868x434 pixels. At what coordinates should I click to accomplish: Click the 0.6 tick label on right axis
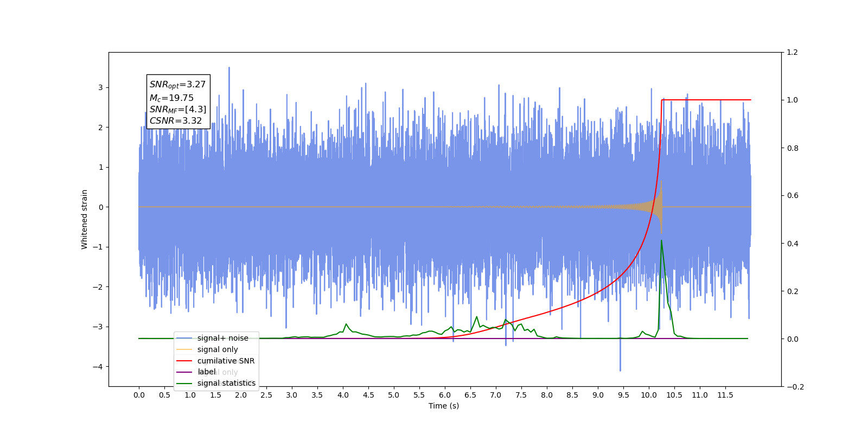[x=793, y=195]
